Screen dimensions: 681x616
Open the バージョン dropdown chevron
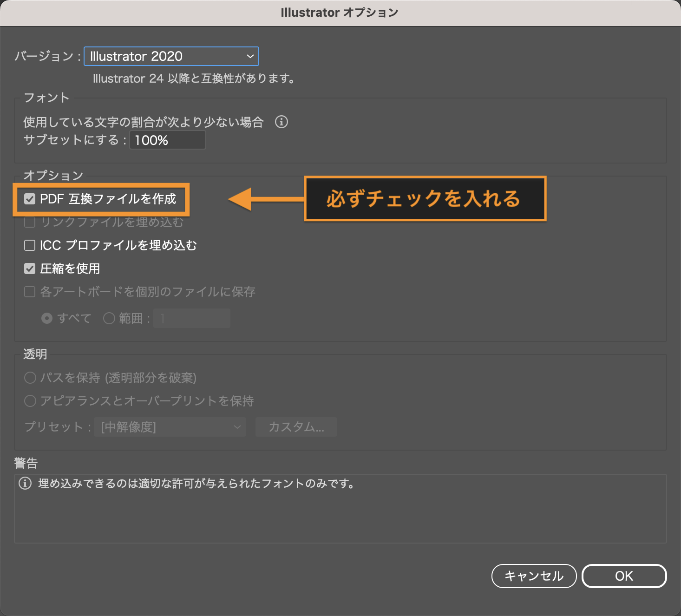(x=250, y=57)
